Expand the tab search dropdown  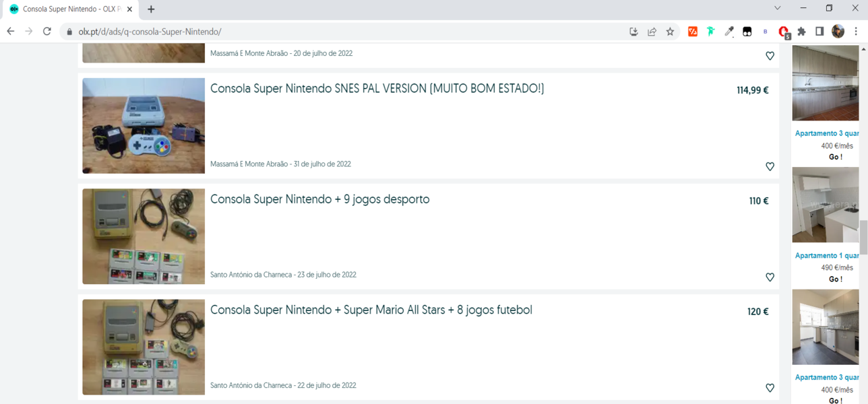[x=777, y=8]
